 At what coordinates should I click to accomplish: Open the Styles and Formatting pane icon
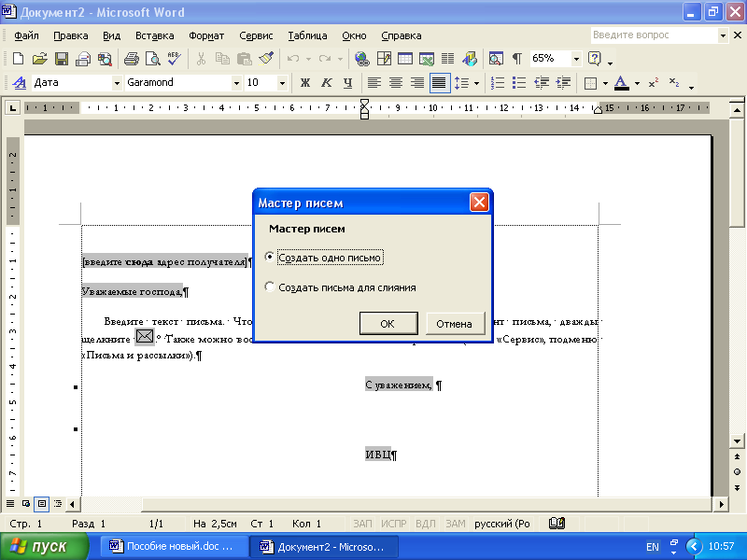(x=19, y=83)
